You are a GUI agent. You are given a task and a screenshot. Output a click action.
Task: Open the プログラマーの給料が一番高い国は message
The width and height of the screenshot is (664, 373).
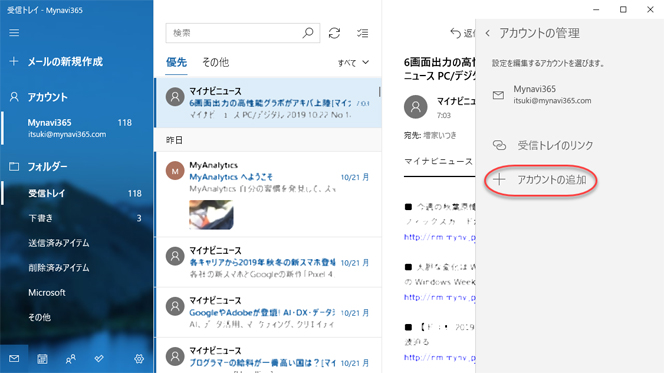coord(268,356)
